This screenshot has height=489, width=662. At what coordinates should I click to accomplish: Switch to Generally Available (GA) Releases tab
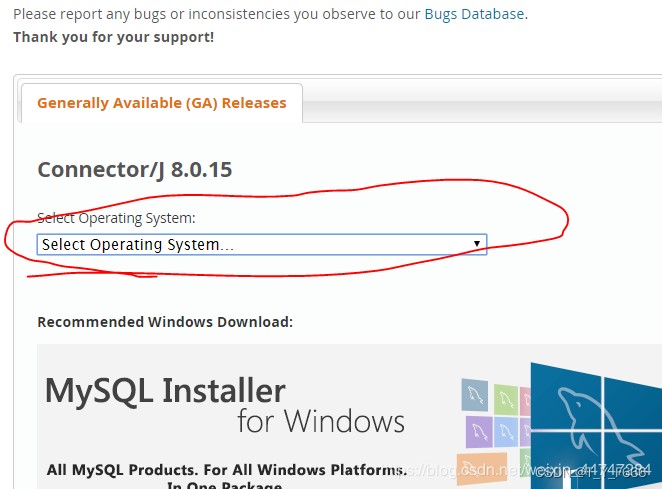click(x=161, y=103)
